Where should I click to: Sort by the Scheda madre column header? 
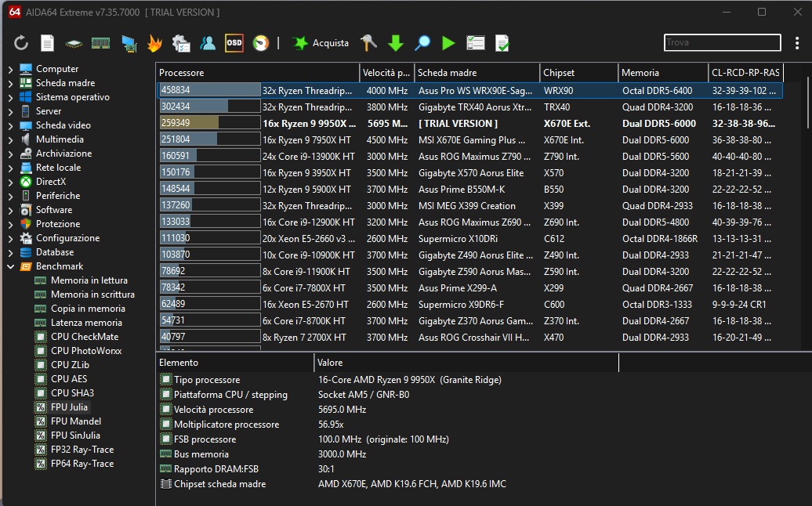click(477, 73)
